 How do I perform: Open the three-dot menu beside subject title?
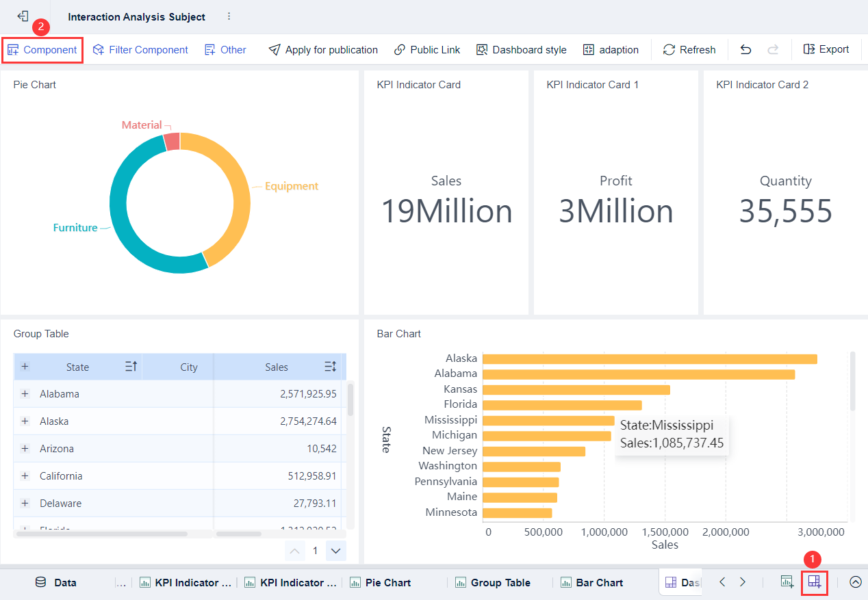coord(229,16)
